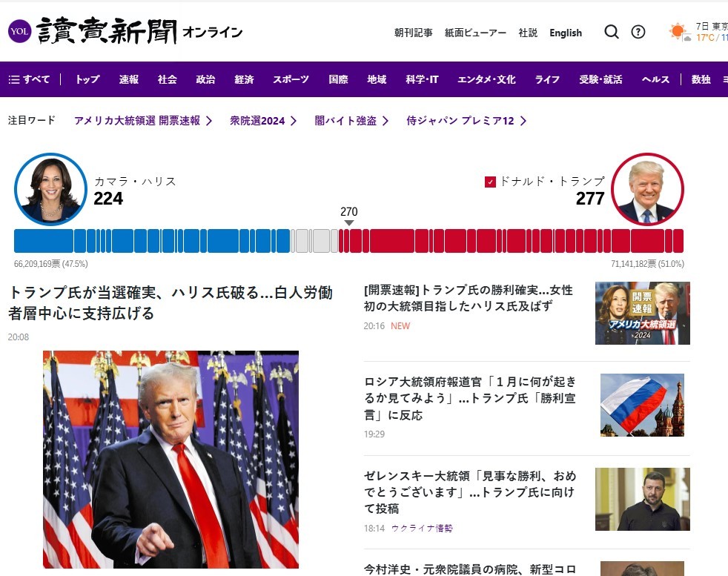This screenshot has height=576, width=728.
Task: Open the ヘルス section
Action: [655, 79]
